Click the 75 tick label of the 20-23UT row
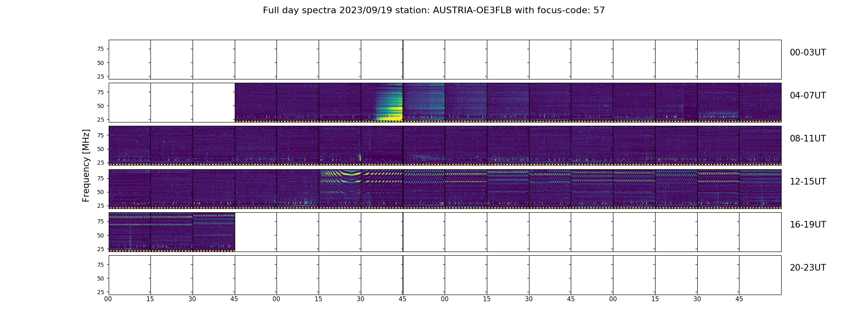The width and height of the screenshot is (868, 331). point(100,265)
